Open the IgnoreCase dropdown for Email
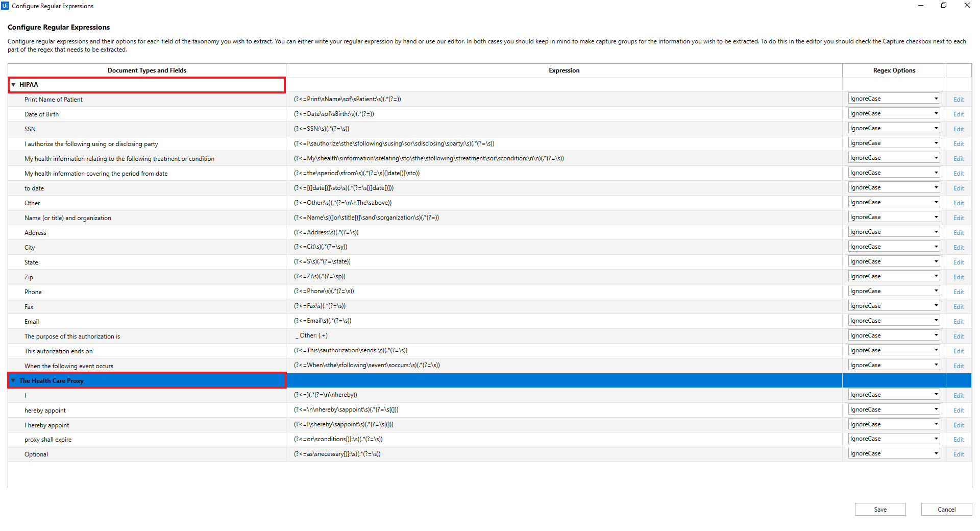This screenshot has height=531, width=980. (935, 320)
